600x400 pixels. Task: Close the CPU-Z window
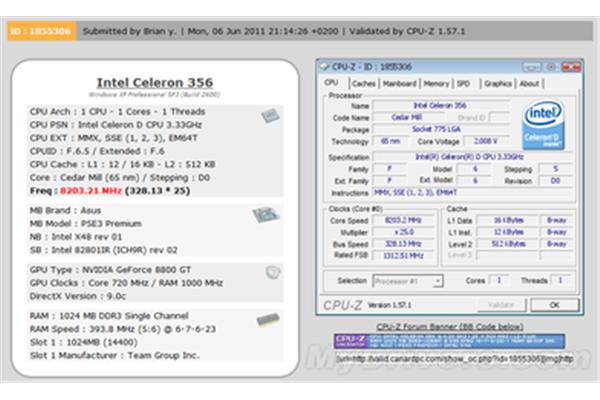pyautogui.click(x=571, y=67)
